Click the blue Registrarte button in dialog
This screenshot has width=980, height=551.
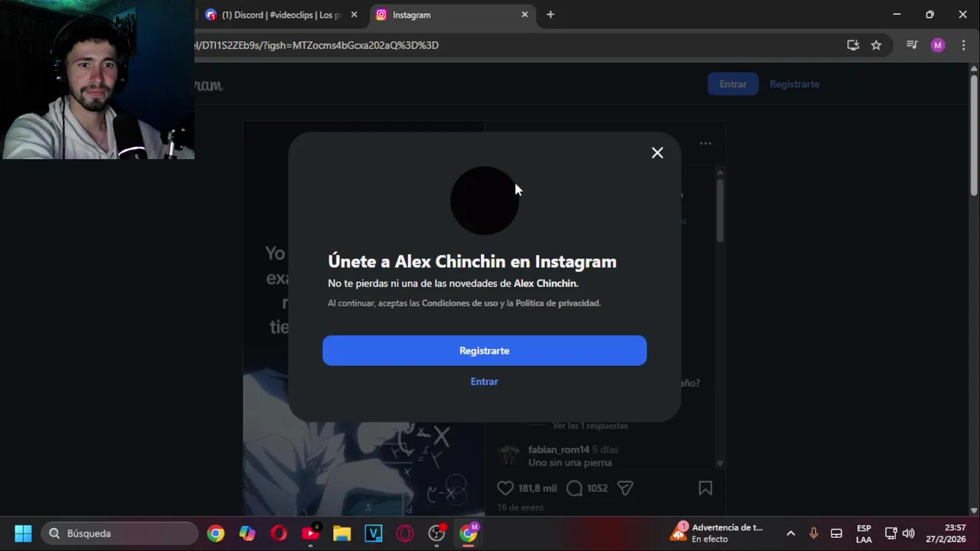[x=485, y=350]
